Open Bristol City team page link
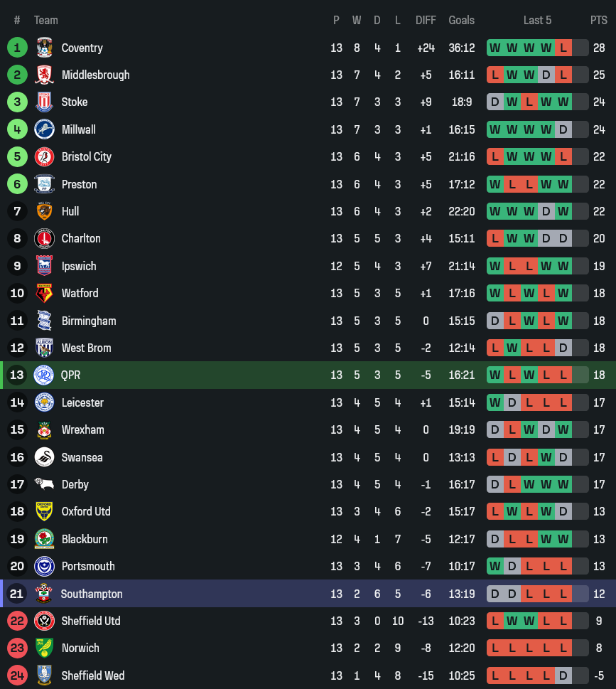616x689 pixels. tap(86, 156)
